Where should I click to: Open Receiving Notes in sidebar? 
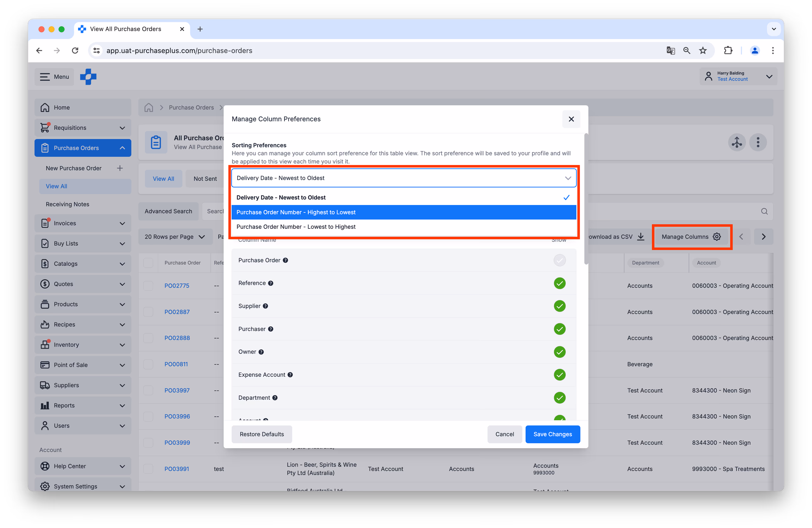coord(67,204)
